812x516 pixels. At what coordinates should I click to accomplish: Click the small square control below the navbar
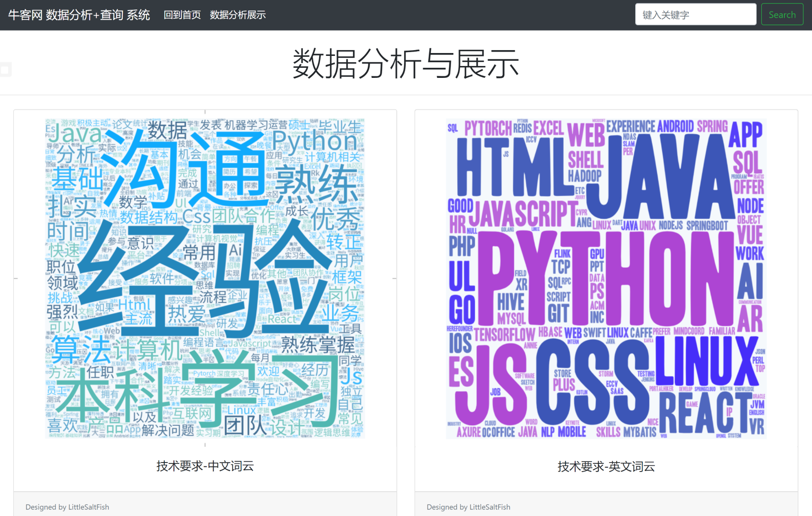point(5,70)
